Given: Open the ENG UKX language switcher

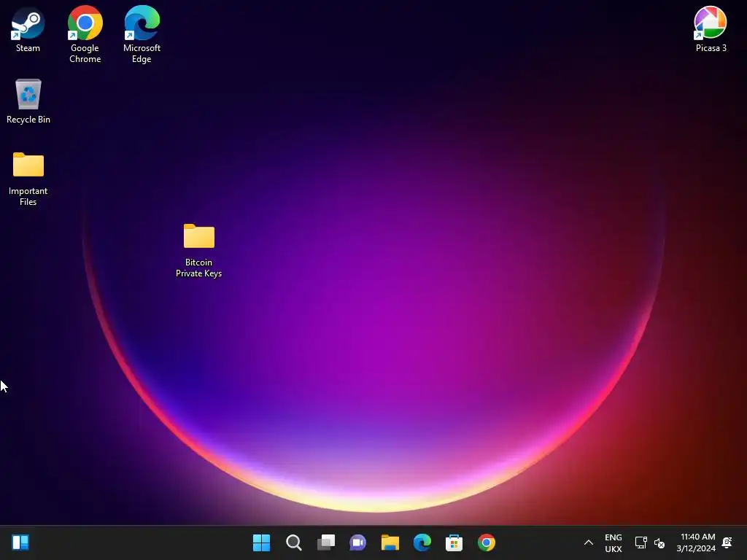Looking at the screenshot, I should 613,542.
